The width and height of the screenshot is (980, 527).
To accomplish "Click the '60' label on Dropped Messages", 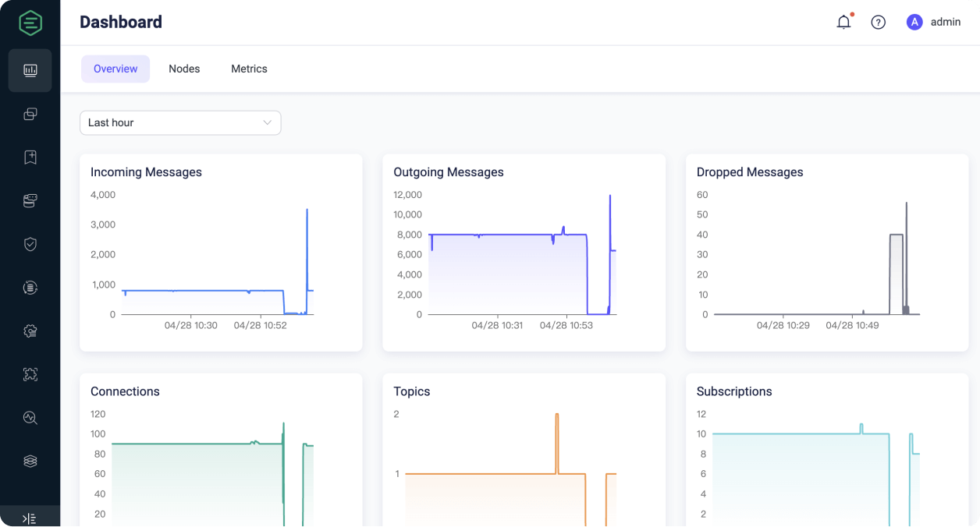I will click(x=702, y=195).
